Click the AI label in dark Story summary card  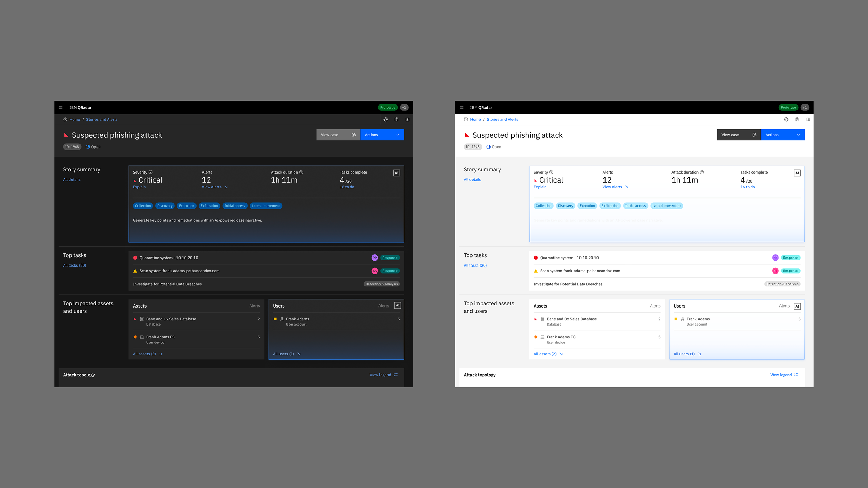point(397,173)
